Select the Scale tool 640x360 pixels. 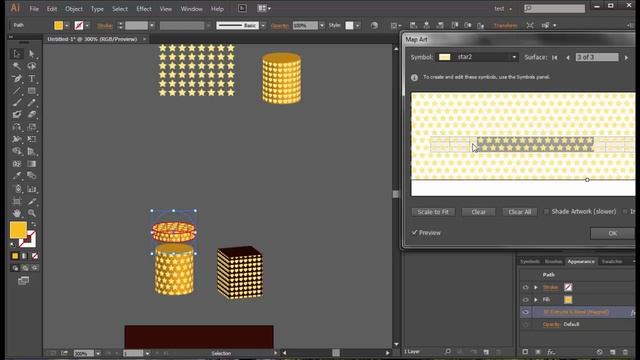click(x=31, y=127)
